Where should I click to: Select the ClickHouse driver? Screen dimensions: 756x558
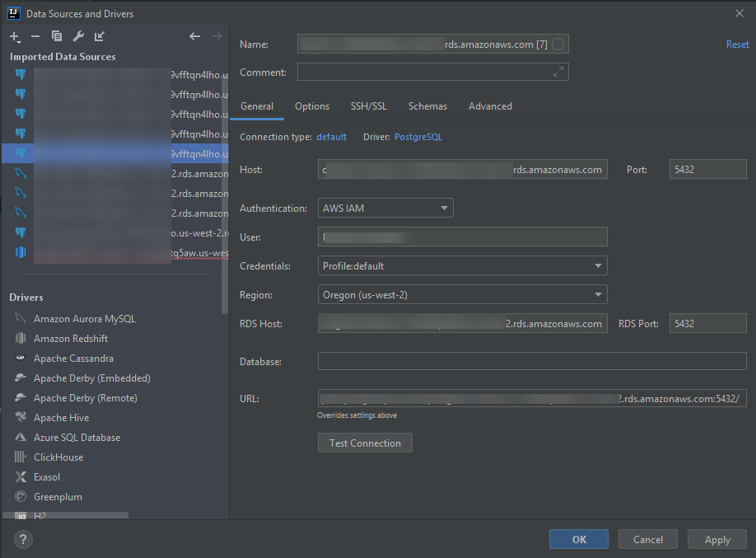pos(59,457)
